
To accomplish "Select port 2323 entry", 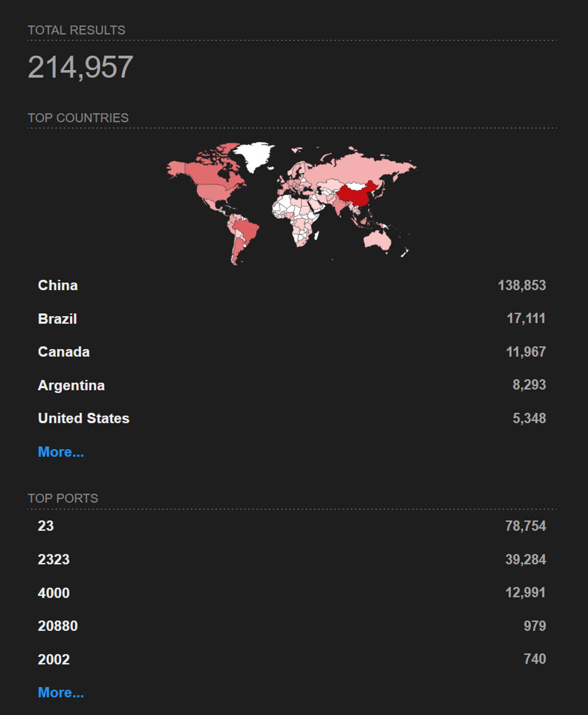I will tap(54, 559).
